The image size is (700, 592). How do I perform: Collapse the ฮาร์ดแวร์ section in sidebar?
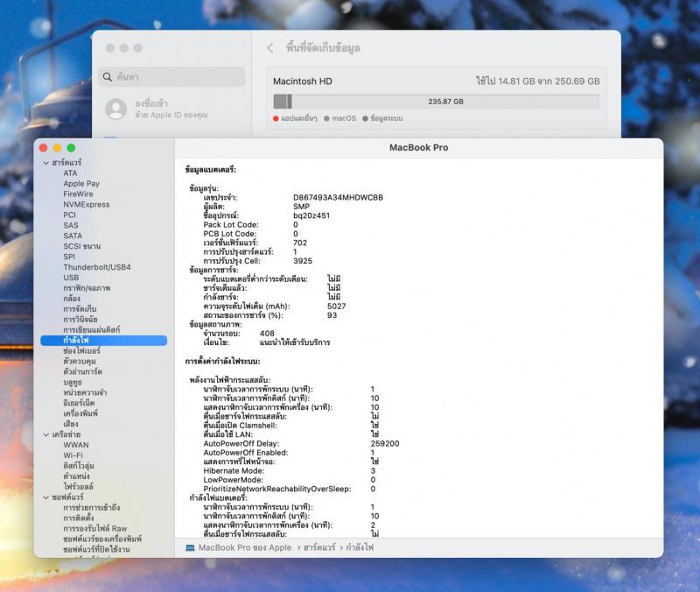46,163
